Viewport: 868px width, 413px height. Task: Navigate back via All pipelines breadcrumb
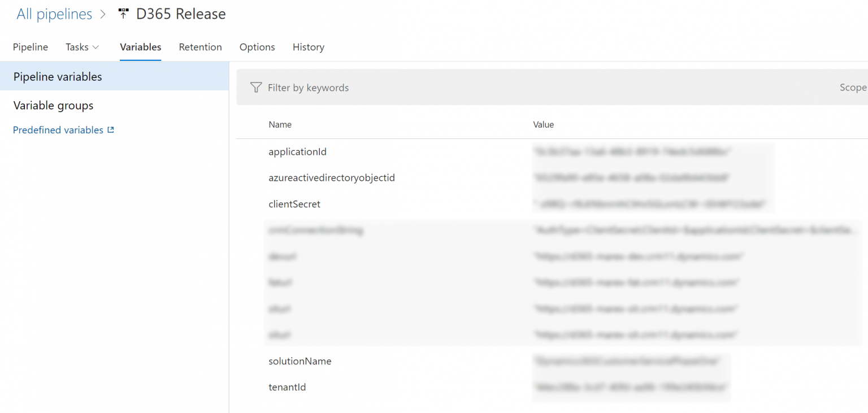[54, 14]
